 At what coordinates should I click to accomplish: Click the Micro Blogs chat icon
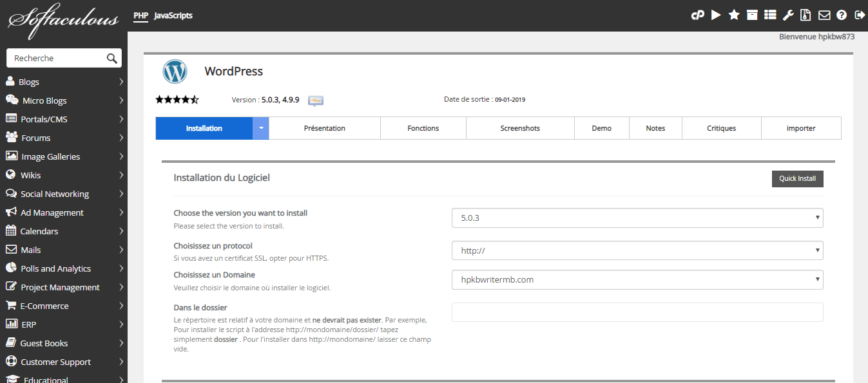(x=12, y=100)
